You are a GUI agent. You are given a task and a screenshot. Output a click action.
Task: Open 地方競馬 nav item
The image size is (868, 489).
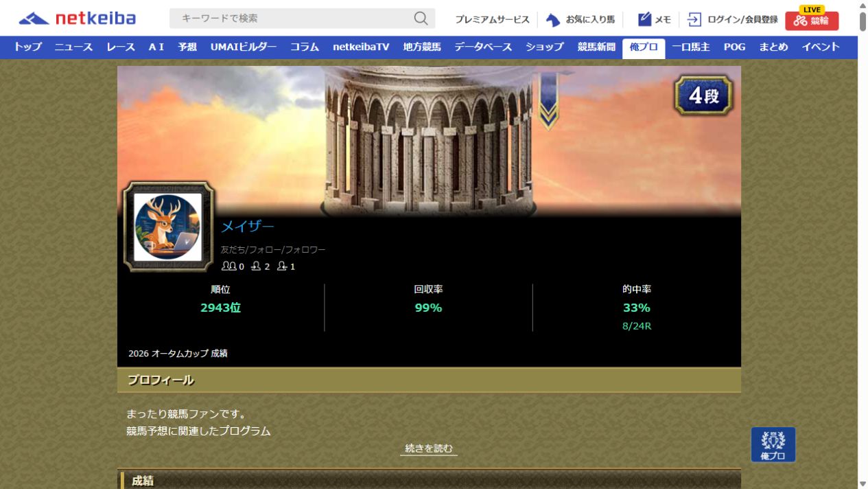point(422,47)
